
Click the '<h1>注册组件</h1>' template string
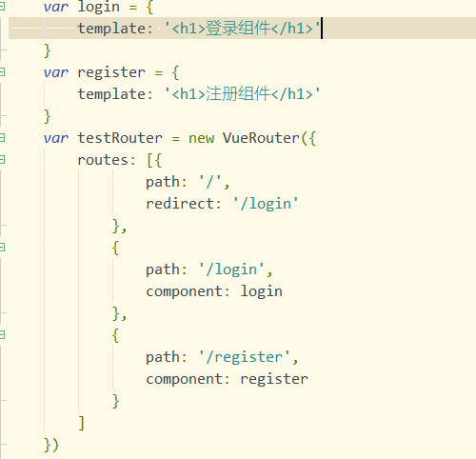tap(242, 94)
